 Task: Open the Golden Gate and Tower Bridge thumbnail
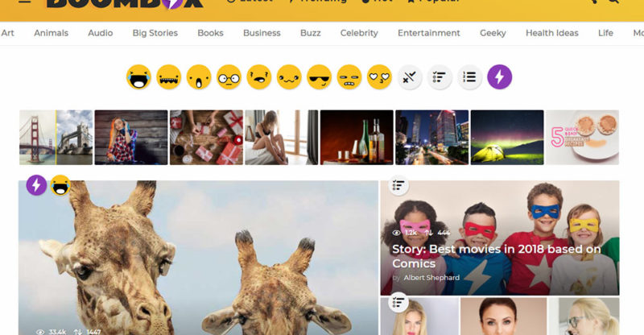click(56, 137)
